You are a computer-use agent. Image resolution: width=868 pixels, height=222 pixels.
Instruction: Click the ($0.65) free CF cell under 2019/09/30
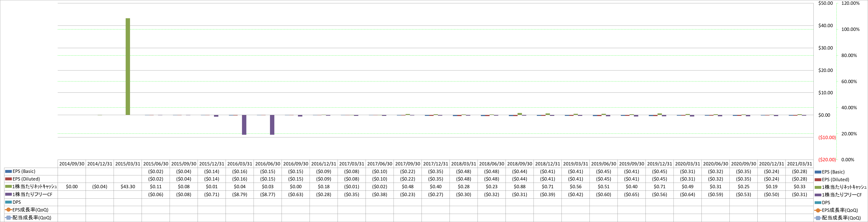(x=631, y=194)
